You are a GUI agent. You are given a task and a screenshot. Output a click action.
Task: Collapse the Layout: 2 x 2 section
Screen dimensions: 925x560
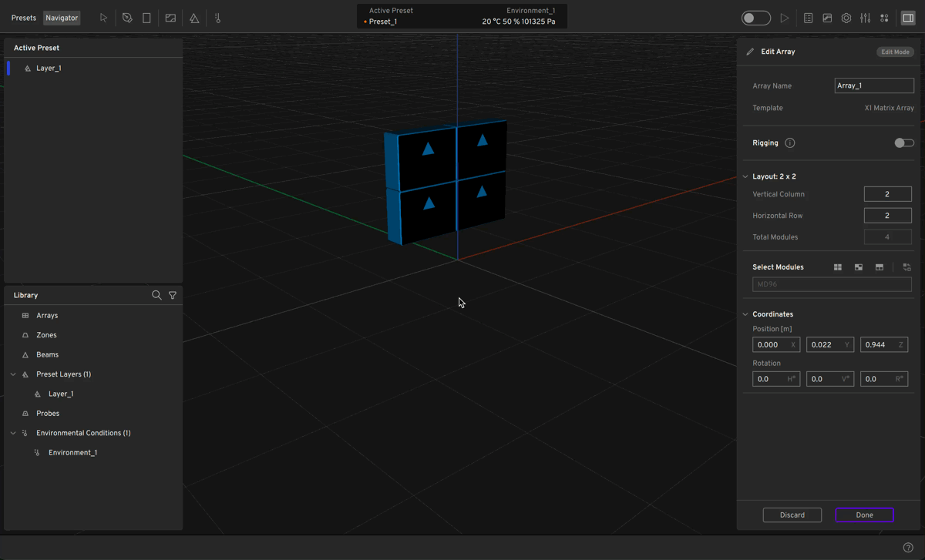click(745, 176)
